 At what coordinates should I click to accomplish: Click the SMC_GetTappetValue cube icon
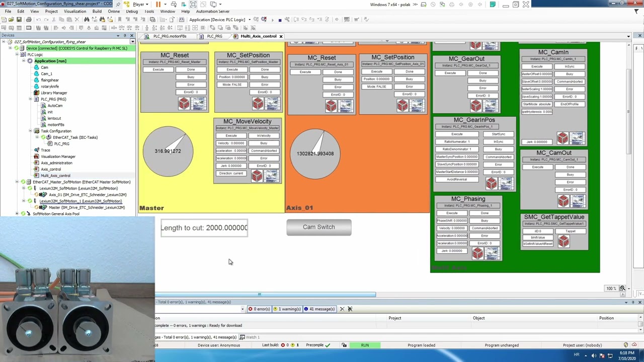[563, 242]
